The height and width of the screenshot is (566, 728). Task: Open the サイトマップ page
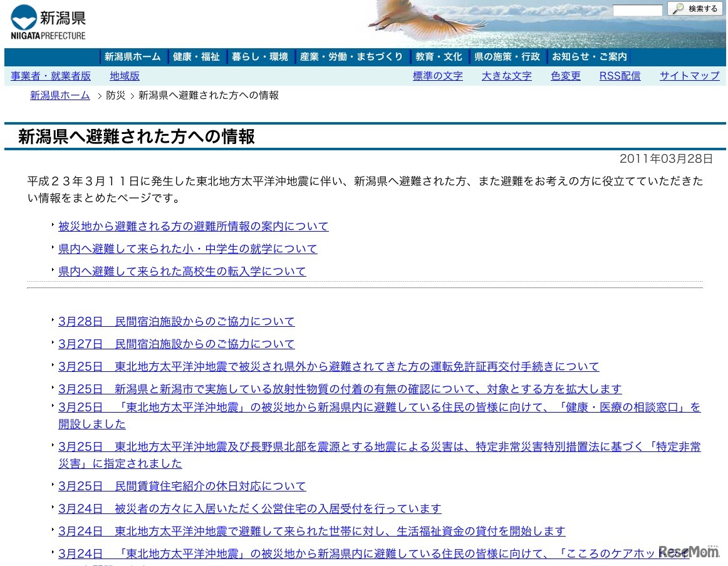click(689, 76)
